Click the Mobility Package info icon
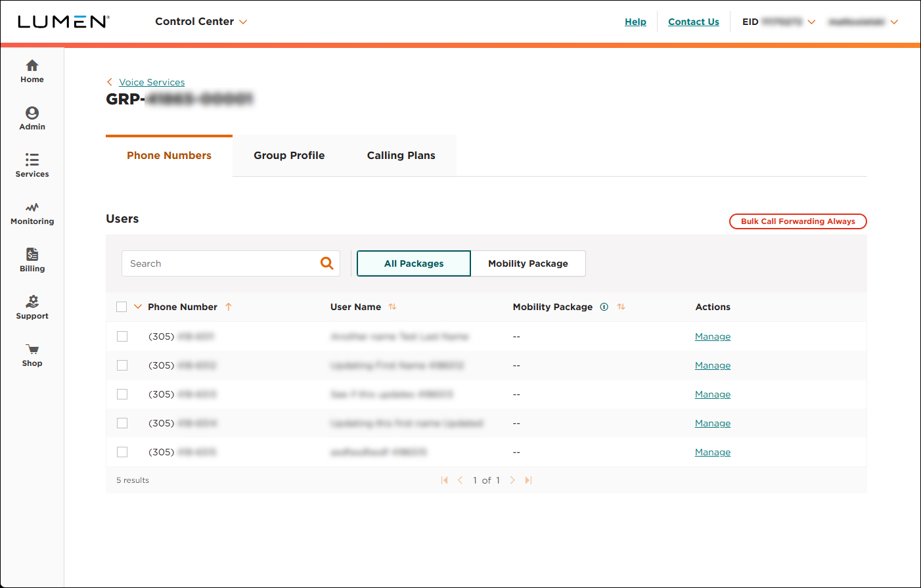 coord(604,307)
